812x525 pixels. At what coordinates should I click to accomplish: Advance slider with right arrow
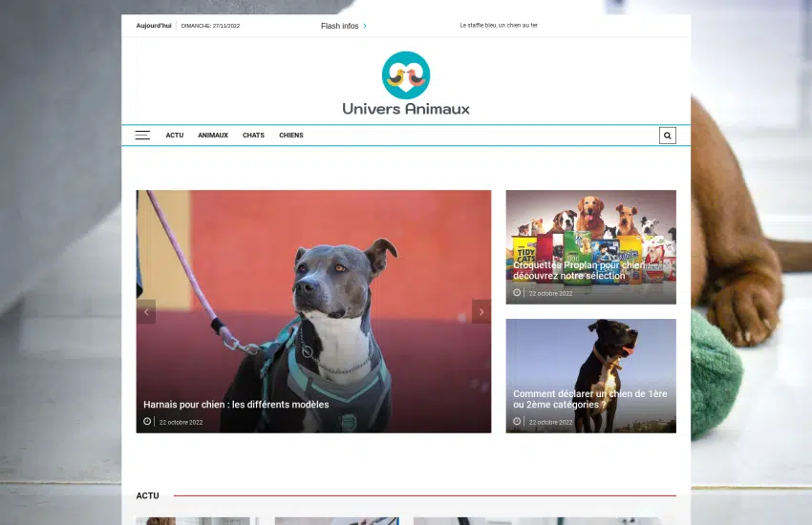click(481, 312)
